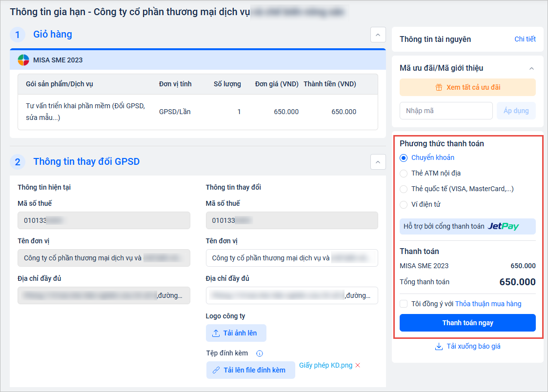
Task: Select Chuyển khoản payment method
Action: [404, 158]
